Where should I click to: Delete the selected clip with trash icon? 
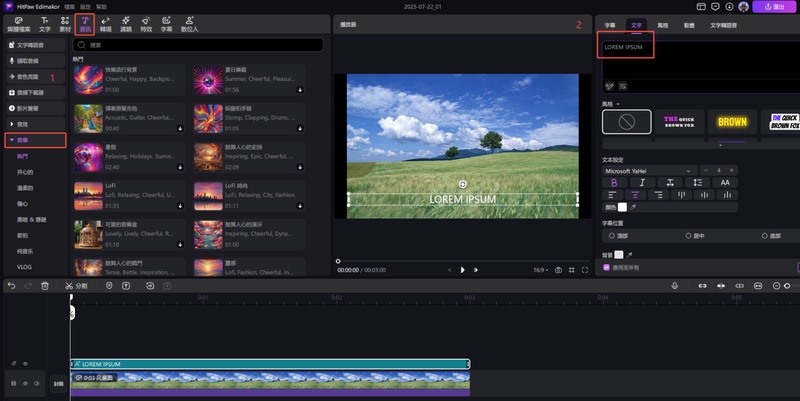point(45,286)
